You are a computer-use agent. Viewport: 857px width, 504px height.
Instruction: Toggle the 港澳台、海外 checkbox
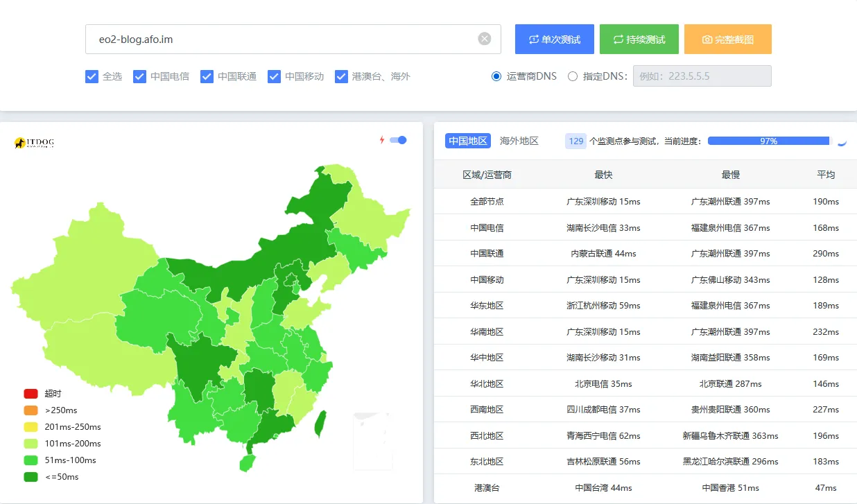(x=341, y=76)
